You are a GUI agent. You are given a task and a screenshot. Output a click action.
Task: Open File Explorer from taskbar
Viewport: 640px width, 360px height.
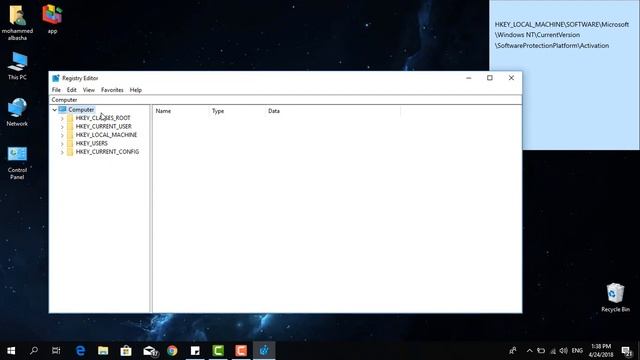coord(103,350)
